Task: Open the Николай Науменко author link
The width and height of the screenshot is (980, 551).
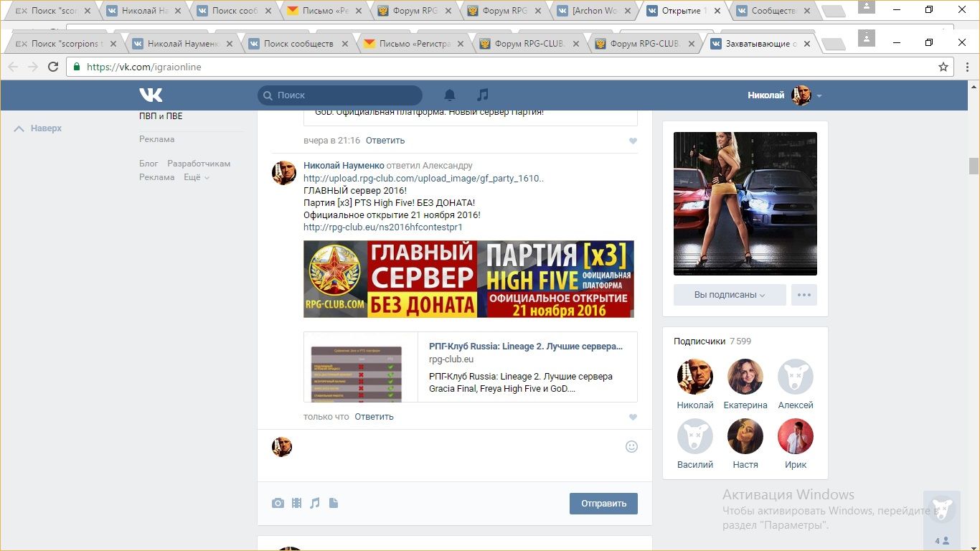Action: point(344,166)
